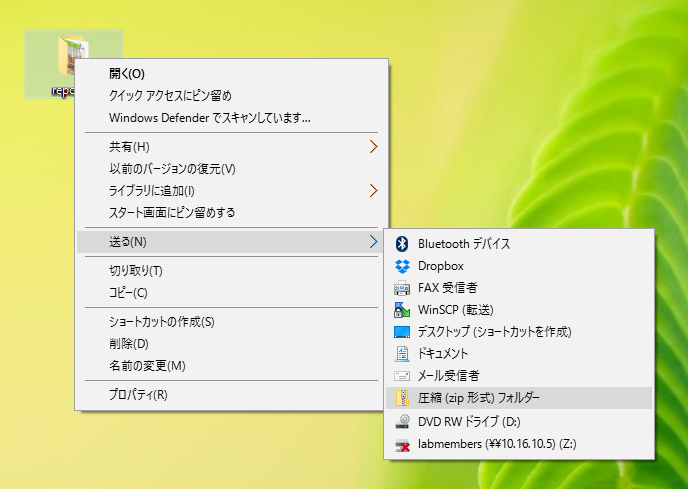The width and height of the screenshot is (688, 489).
Task: Select 切り取り(T) to cut the folder
Action: point(135,270)
